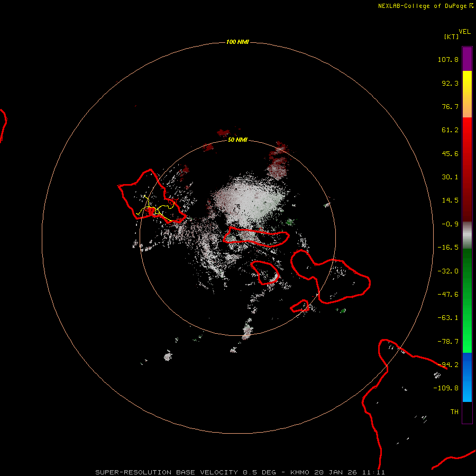Click the -32.0 velocity scale value

448,271
